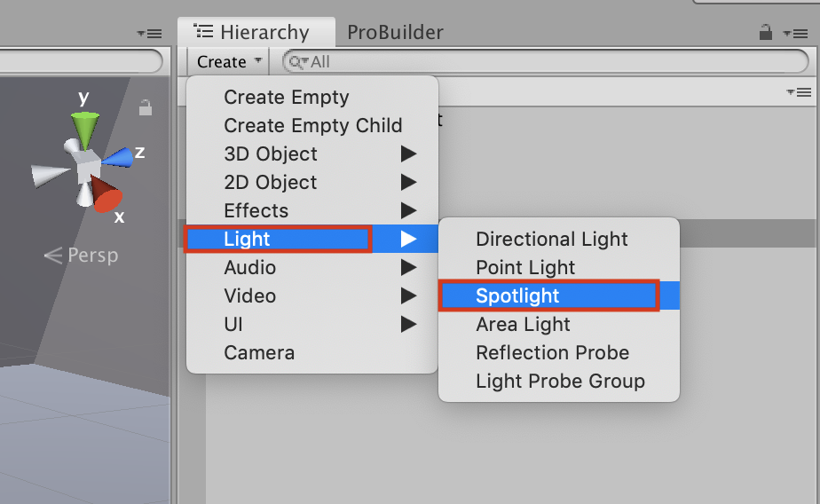Open the scene view panel options icon
Screen dimensions: 820x504
tap(149, 34)
